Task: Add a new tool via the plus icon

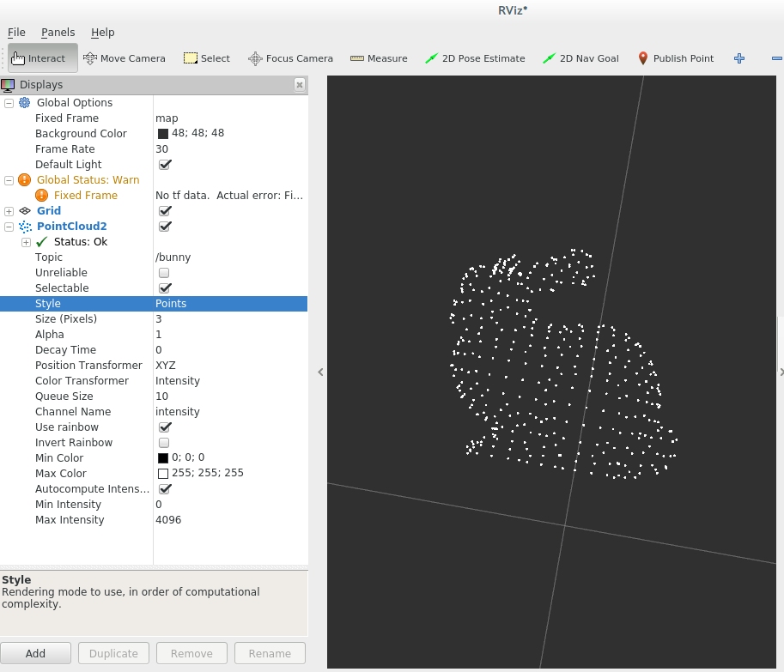Action: tap(738, 58)
